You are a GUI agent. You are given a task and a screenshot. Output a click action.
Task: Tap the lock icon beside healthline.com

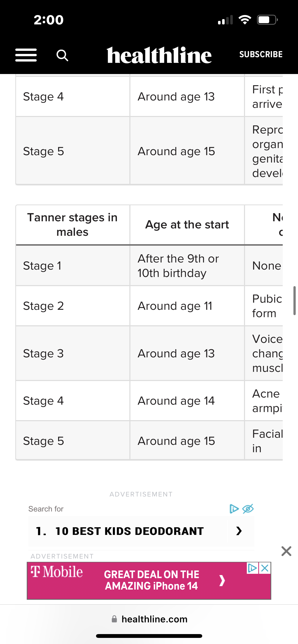114,619
